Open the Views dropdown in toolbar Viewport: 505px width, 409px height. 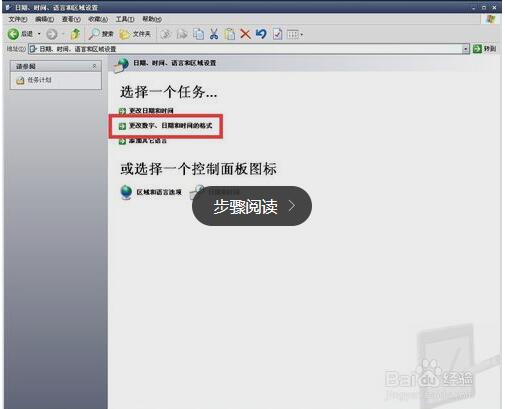tap(295, 34)
